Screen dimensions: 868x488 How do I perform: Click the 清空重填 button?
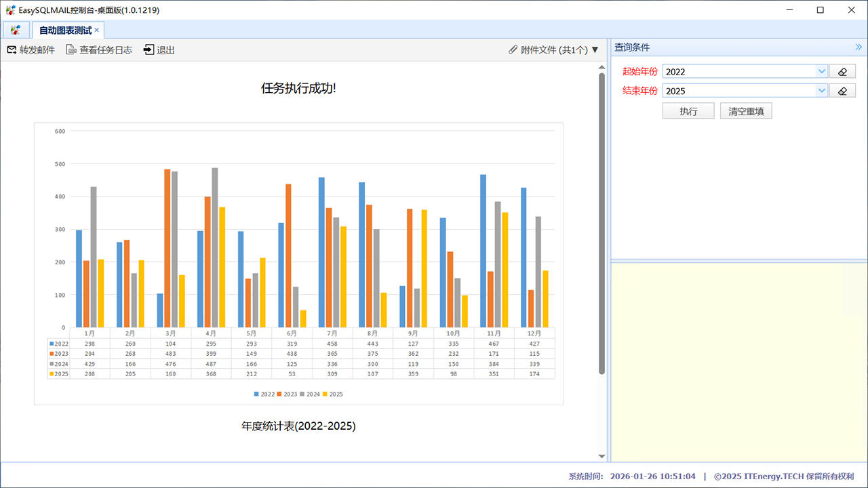[746, 111]
